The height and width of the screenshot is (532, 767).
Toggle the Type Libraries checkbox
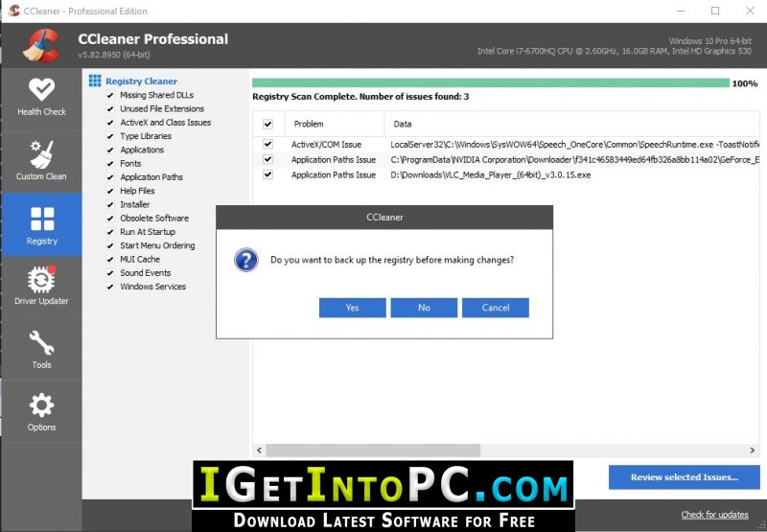click(110, 136)
